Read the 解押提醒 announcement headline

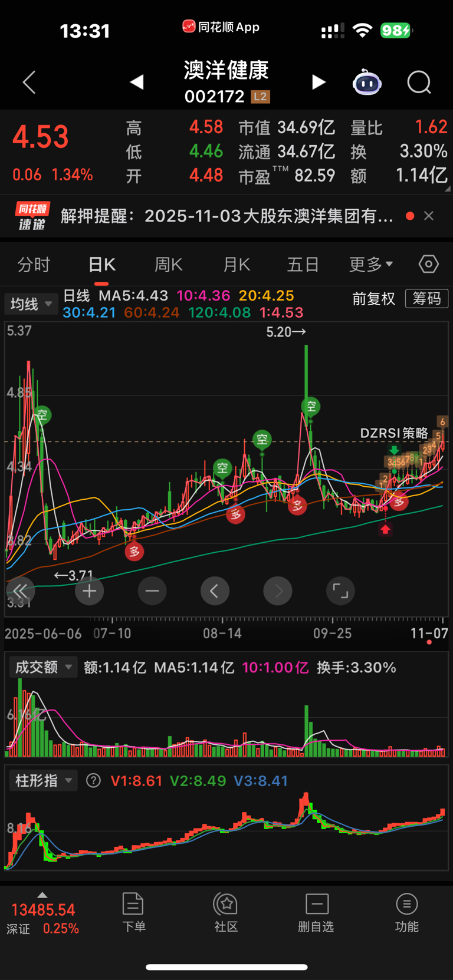(227, 216)
